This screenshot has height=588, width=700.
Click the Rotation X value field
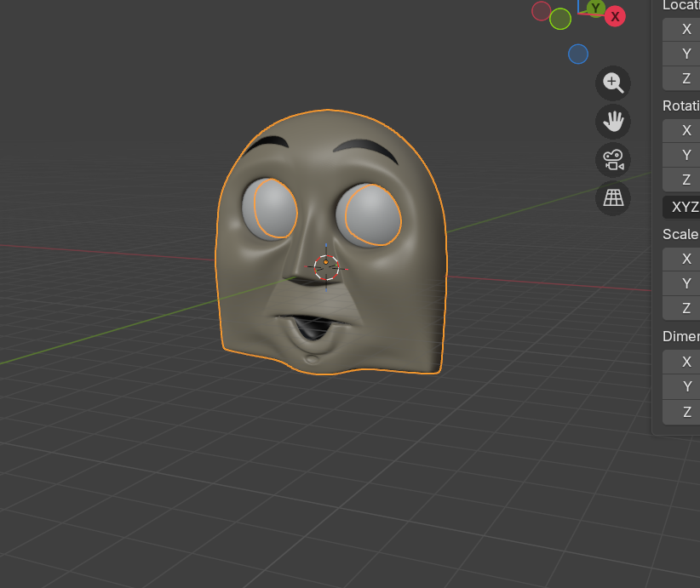click(x=681, y=130)
